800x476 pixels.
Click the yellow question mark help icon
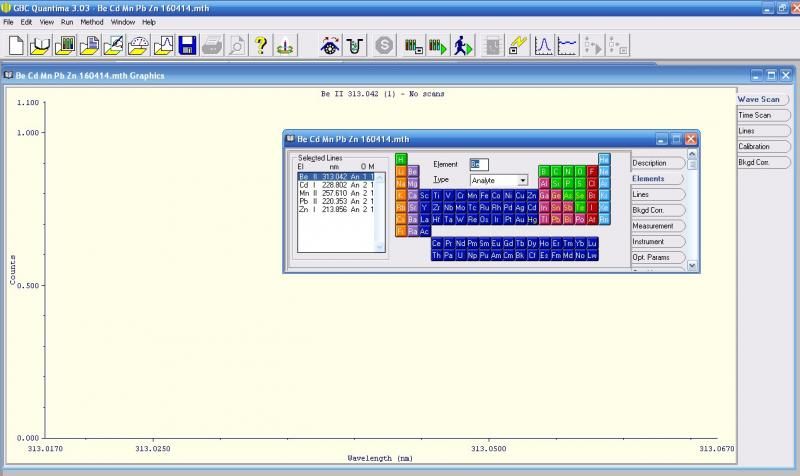[x=261, y=45]
